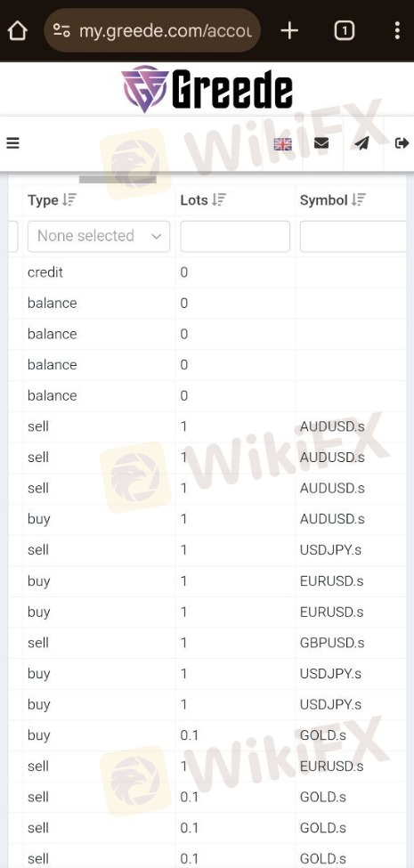Sort the table by Lots column

click(x=219, y=200)
